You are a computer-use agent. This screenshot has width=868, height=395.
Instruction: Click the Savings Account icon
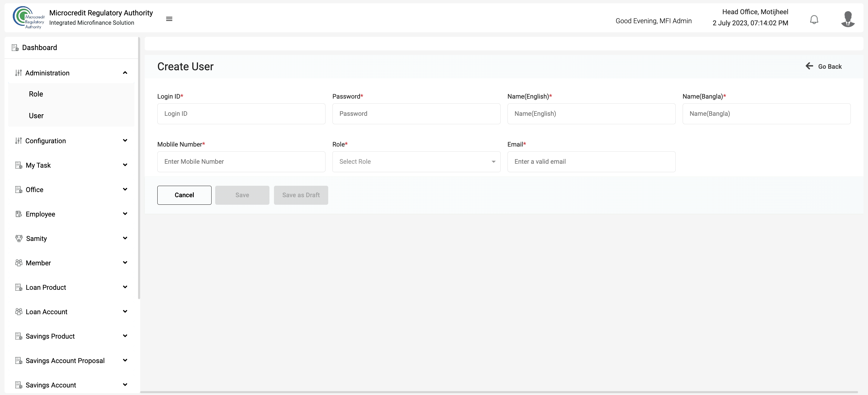point(19,385)
